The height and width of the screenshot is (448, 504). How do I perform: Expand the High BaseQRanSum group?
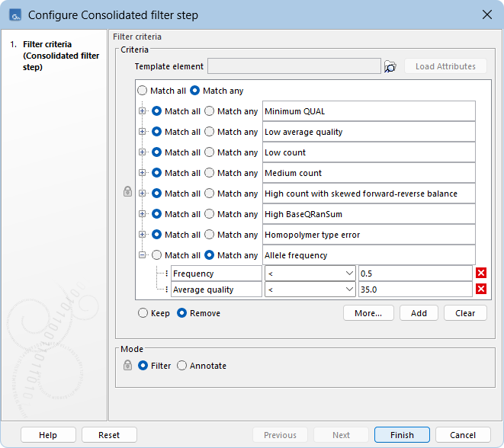click(x=142, y=214)
